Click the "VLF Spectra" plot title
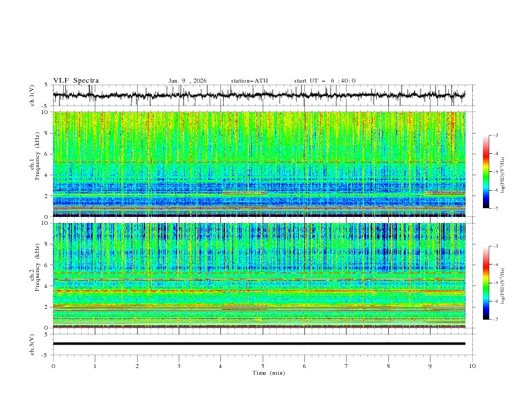Screen dimensions: 532x411 pyautogui.click(x=76, y=81)
